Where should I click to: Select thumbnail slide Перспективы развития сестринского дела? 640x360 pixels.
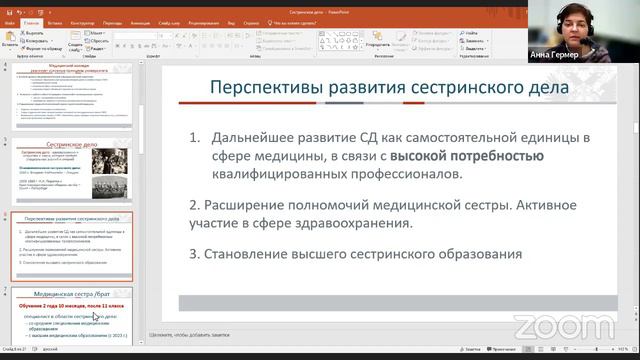tap(72, 247)
